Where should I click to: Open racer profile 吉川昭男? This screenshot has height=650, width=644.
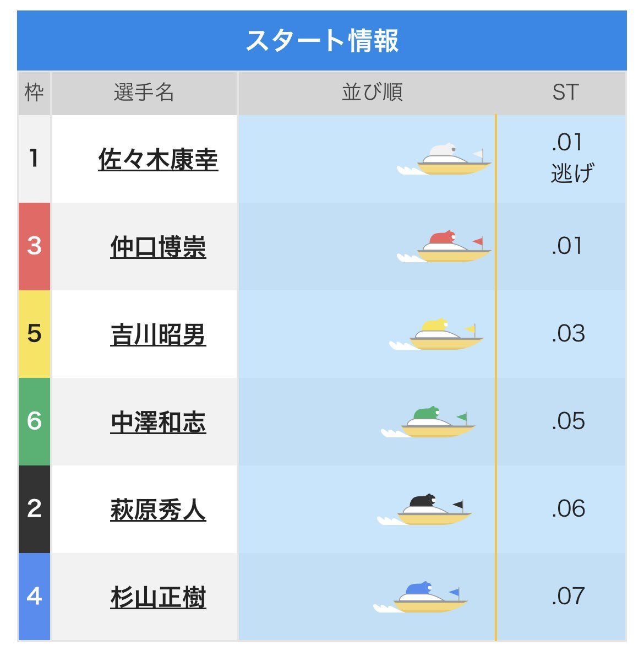click(x=158, y=335)
